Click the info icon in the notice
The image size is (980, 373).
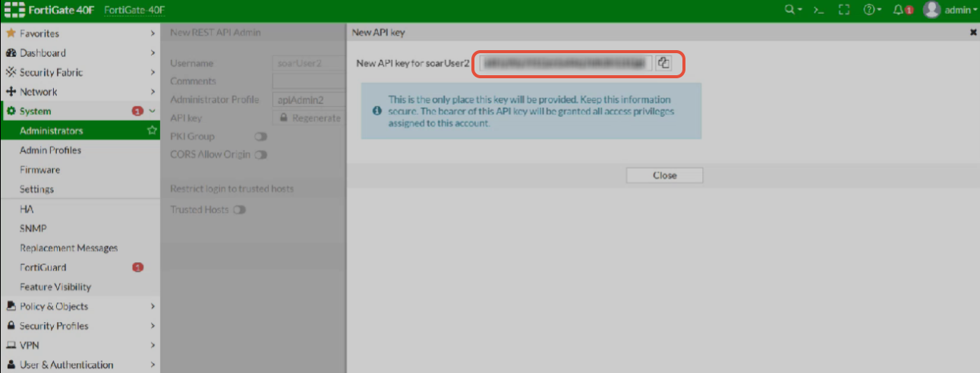[x=377, y=111]
